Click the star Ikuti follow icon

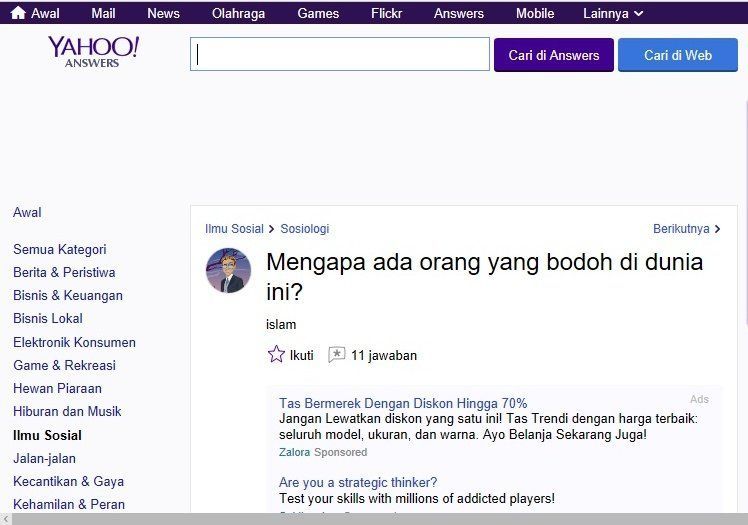(x=276, y=354)
